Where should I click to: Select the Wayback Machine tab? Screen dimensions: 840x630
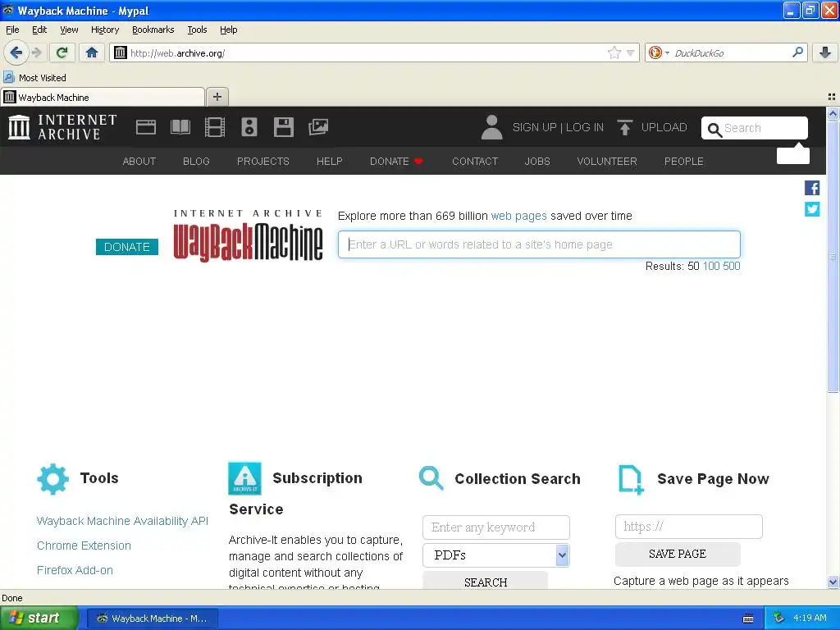(103, 98)
